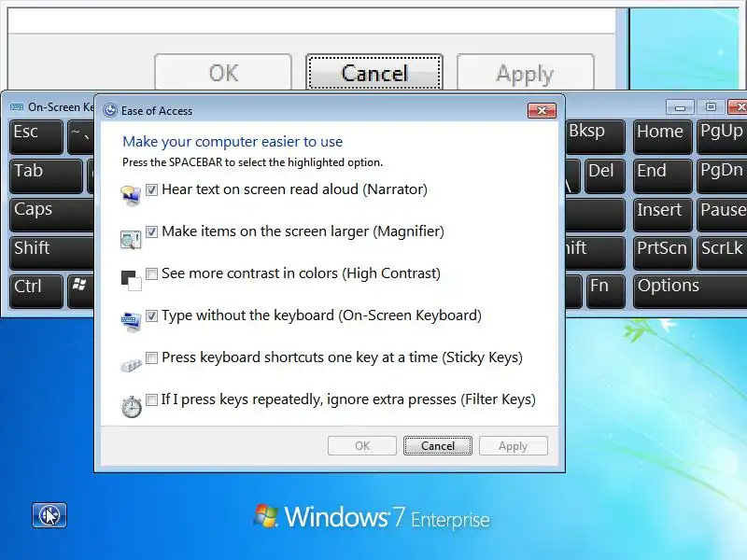Enable the Sticky Keys checkbox
Image resolution: width=747 pixels, height=560 pixels.
[x=151, y=357]
